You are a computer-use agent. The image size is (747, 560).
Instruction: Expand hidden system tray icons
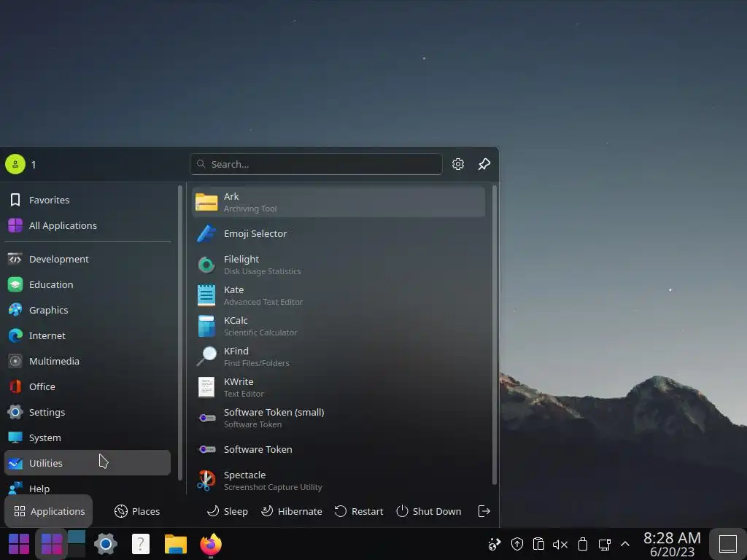click(x=625, y=544)
